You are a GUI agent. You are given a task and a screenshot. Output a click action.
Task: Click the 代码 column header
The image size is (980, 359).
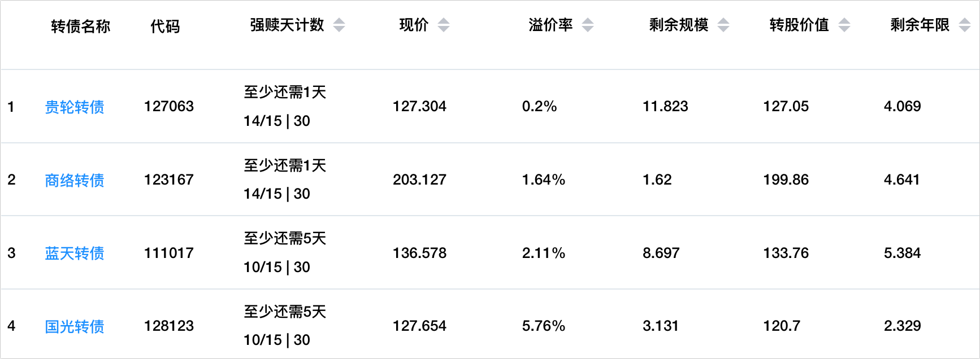(x=165, y=26)
